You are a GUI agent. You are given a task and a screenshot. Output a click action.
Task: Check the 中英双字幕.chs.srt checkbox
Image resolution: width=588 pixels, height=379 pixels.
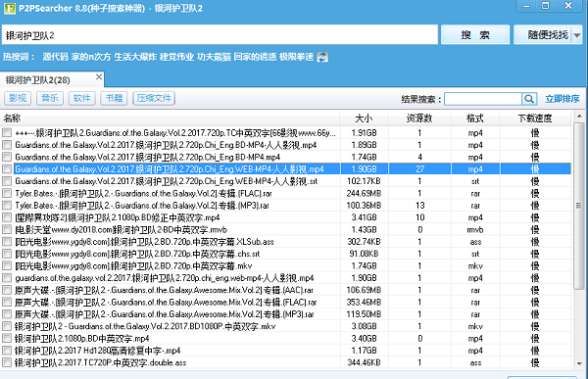click(x=7, y=254)
